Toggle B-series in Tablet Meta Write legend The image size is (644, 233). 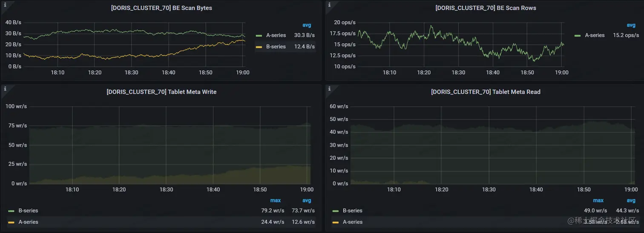28,210
